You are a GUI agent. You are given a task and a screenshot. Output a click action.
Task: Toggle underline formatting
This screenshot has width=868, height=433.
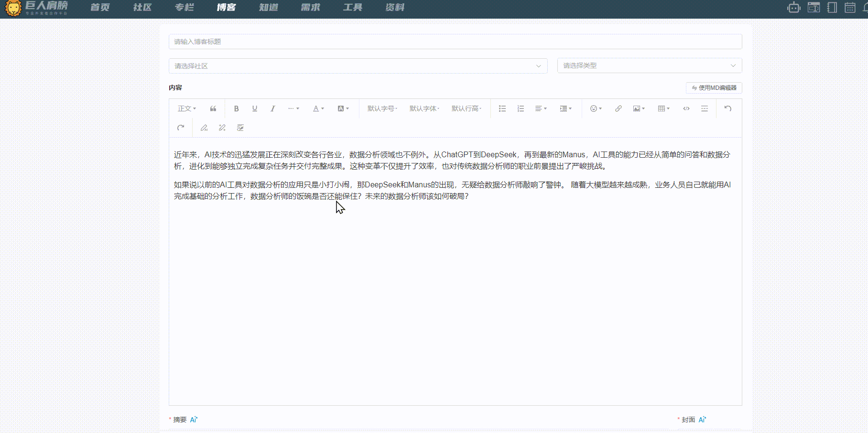click(255, 108)
